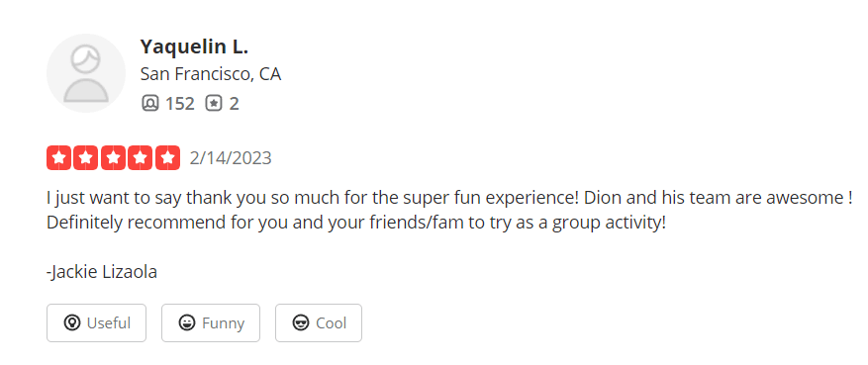Image resolution: width=868 pixels, height=365 pixels.
Task: Open the Yaquelin L. reviewer name link
Action: tap(194, 47)
